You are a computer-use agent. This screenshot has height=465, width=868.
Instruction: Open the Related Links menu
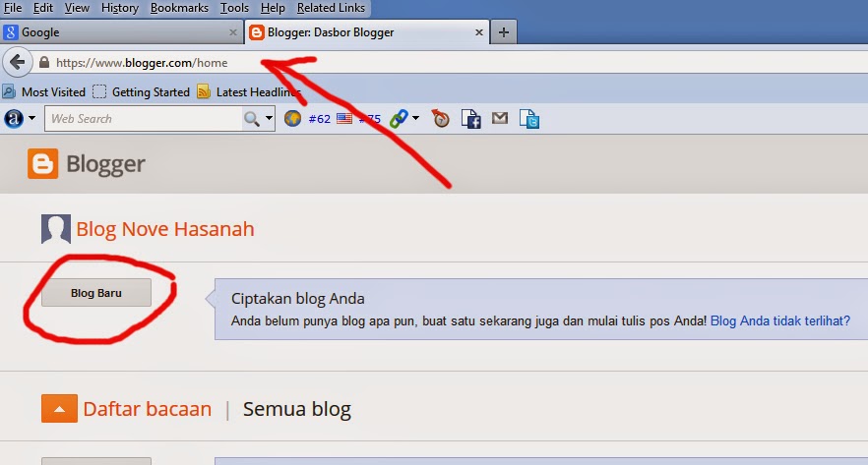pyautogui.click(x=331, y=8)
